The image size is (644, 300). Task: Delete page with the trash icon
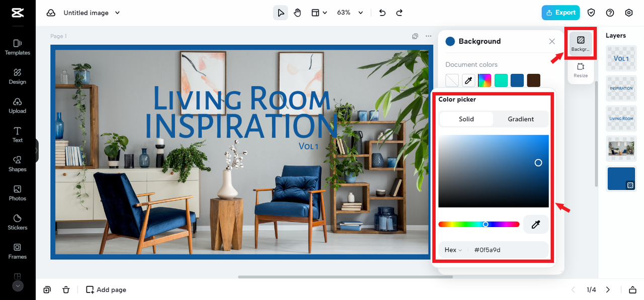(66, 289)
